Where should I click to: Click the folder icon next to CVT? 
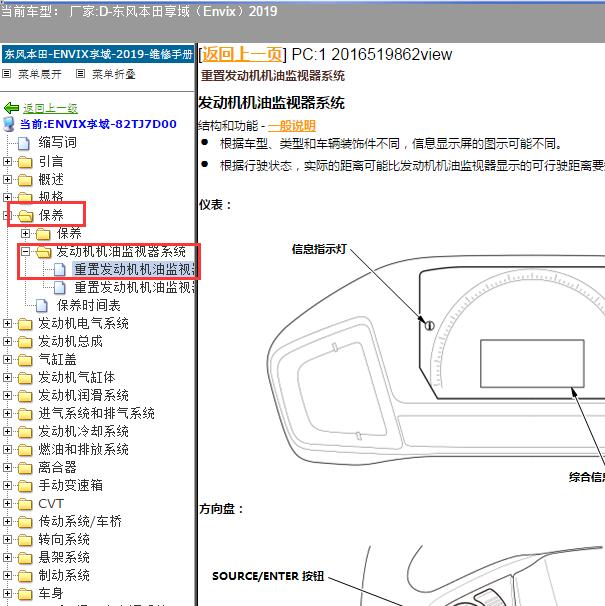pyautogui.click(x=25, y=504)
